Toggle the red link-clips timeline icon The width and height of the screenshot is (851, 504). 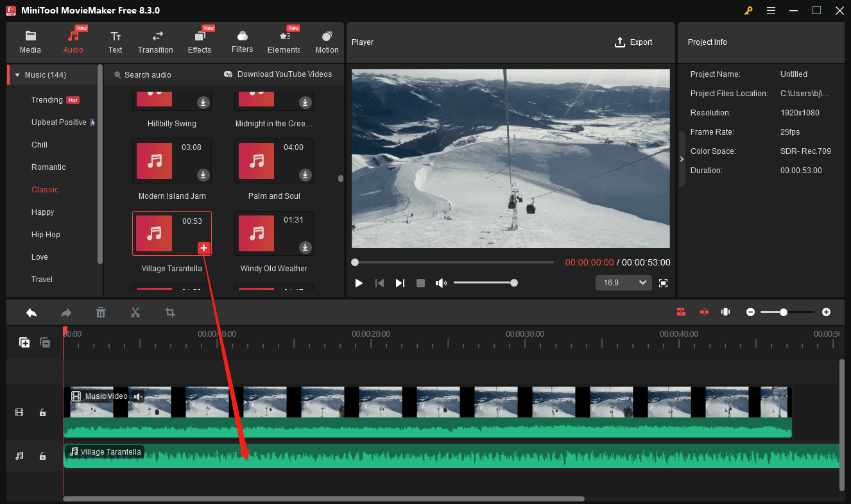[704, 312]
